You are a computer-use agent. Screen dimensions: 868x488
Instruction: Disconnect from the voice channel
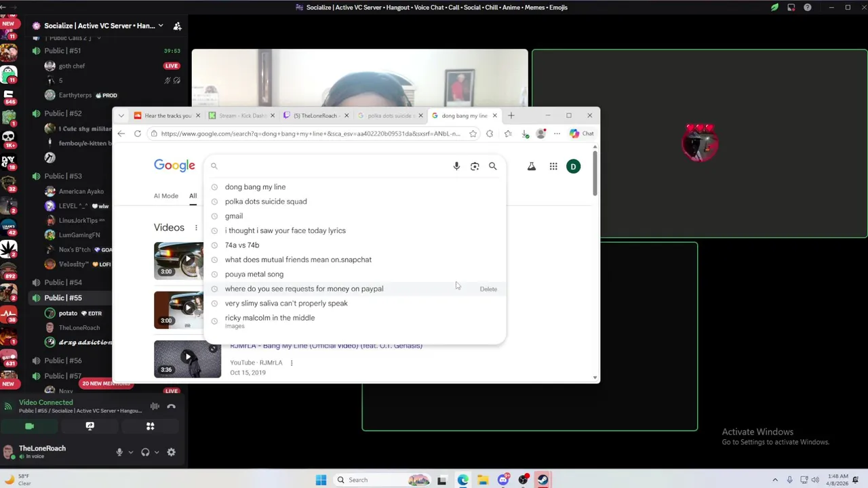pyautogui.click(x=171, y=407)
